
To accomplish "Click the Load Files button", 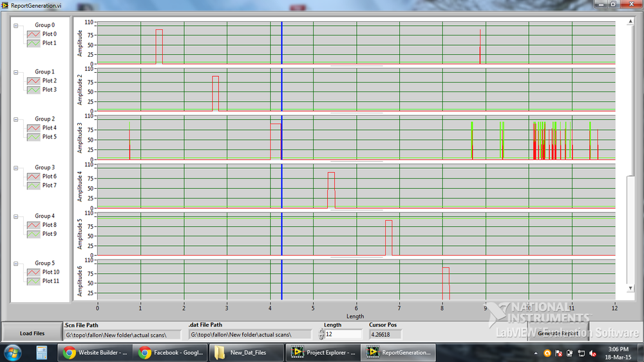I will tap(32, 333).
